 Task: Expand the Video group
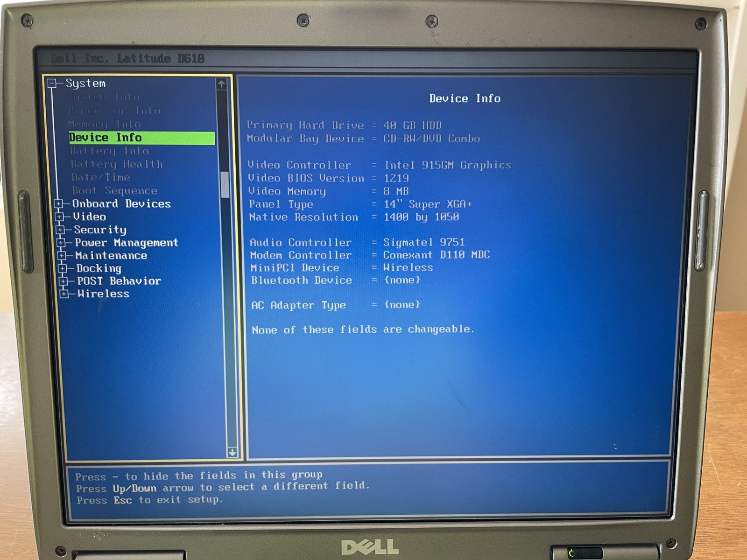point(60,217)
